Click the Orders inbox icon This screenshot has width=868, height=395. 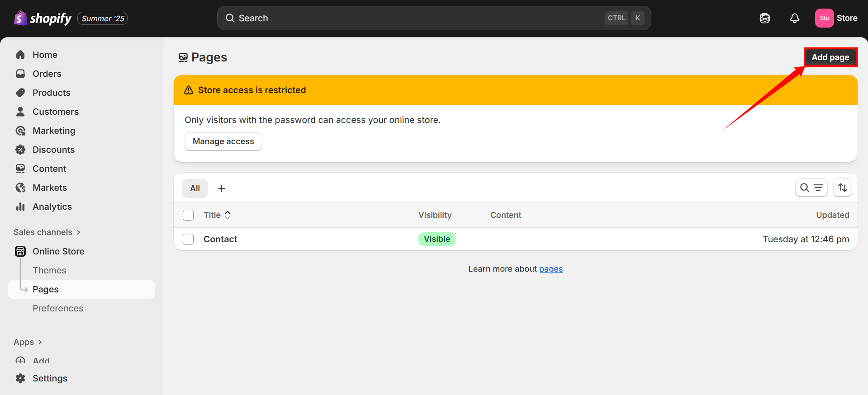(x=20, y=74)
